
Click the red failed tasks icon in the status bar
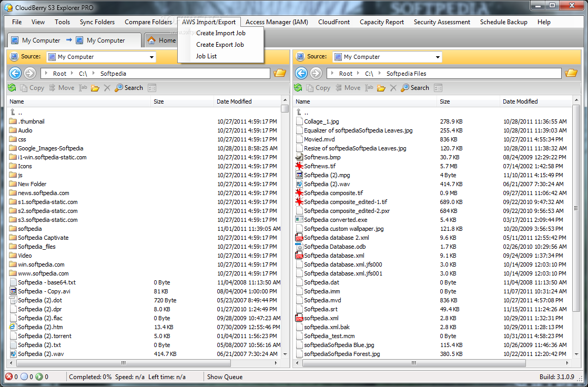8,376
